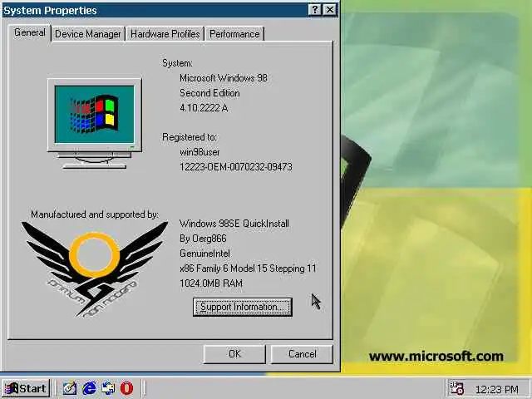
Task: Click the 1024.0MB RAM text
Action: point(211,283)
